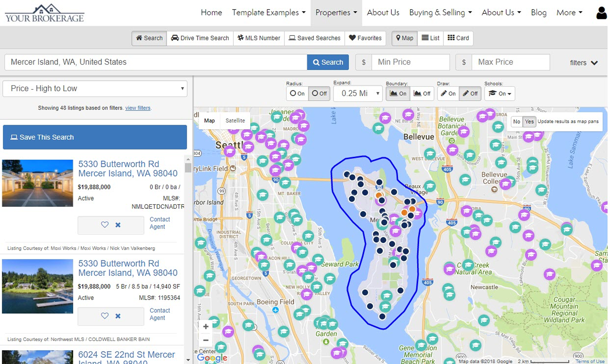Open the Template Examples menu
The width and height of the screenshot is (610, 364).
tap(268, 13)
